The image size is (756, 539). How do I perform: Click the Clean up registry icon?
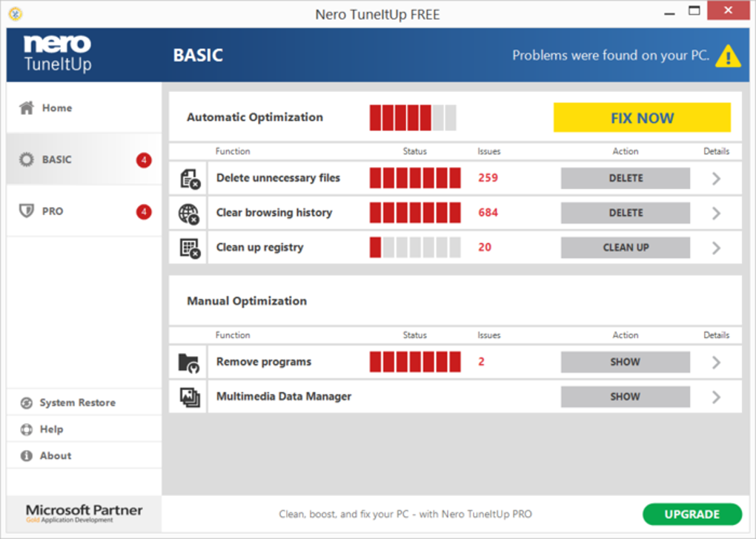coord(189,248)
